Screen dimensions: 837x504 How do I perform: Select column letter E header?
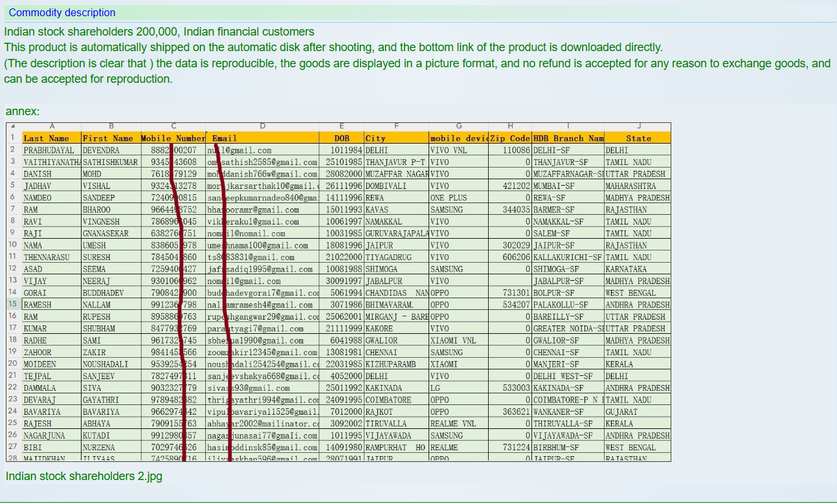click(341, 127)
